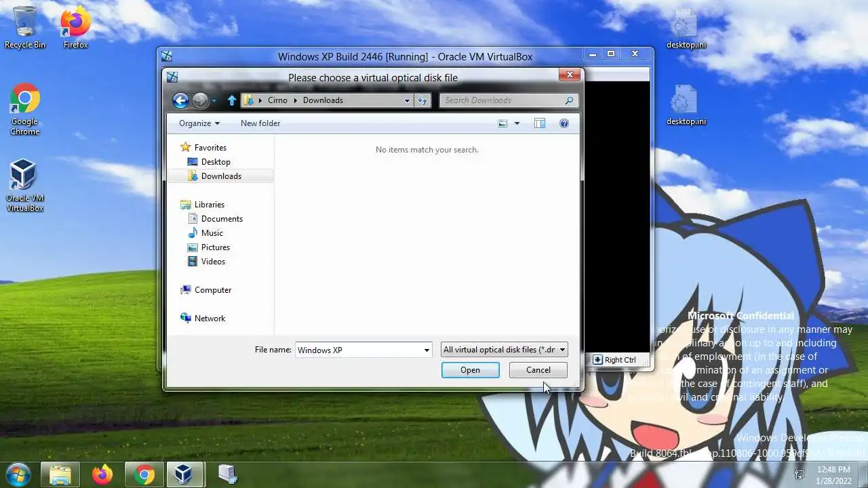This screenshot has height=488, width=868.
Task: Open the Music library
Action: click(212, 233)
